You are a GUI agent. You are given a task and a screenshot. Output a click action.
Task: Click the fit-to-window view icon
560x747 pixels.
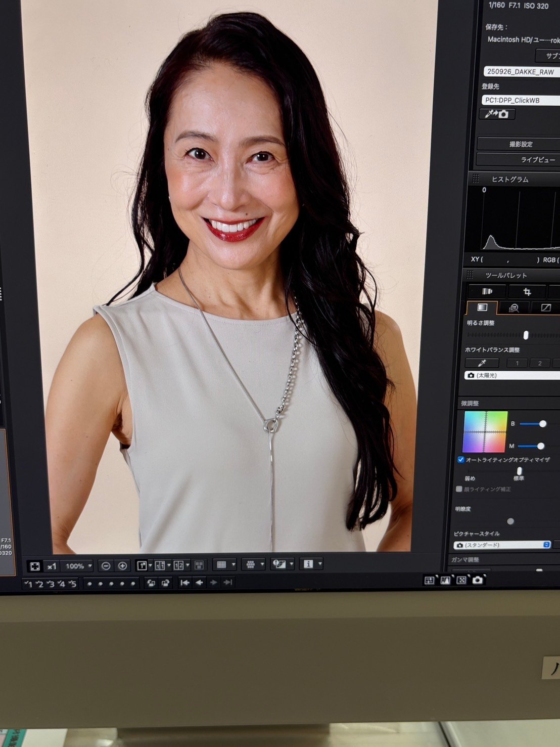[x=35, y=566]
